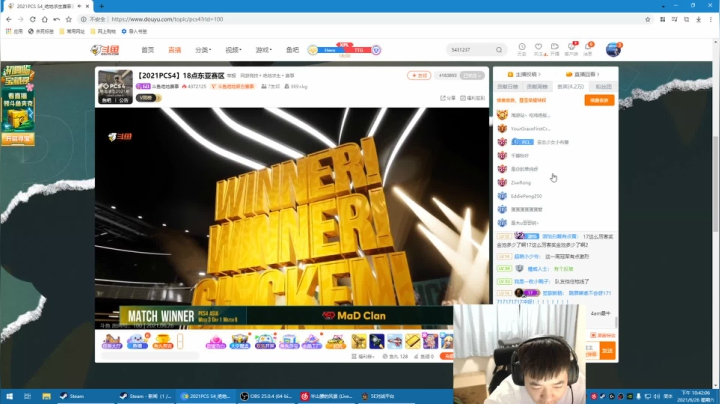Expand the 分类 category dropdown
Screen dimensions: 720x404
pos(203,50)
